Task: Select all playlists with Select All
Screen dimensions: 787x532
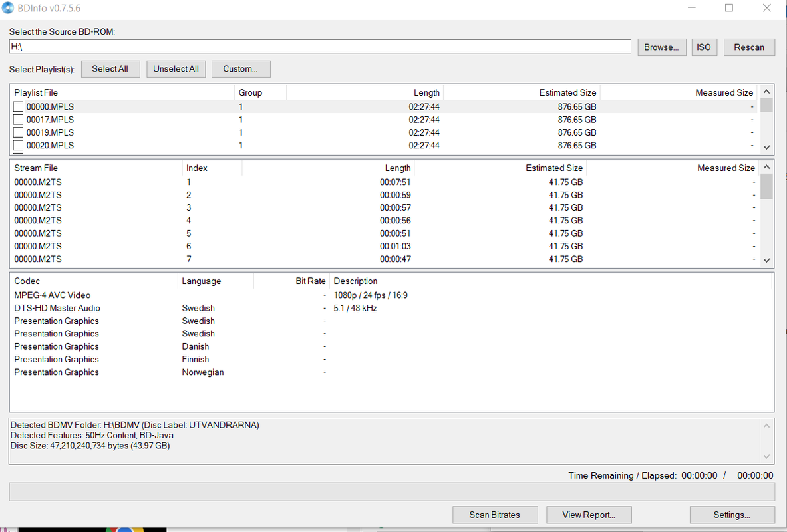Action: point(110,69)
